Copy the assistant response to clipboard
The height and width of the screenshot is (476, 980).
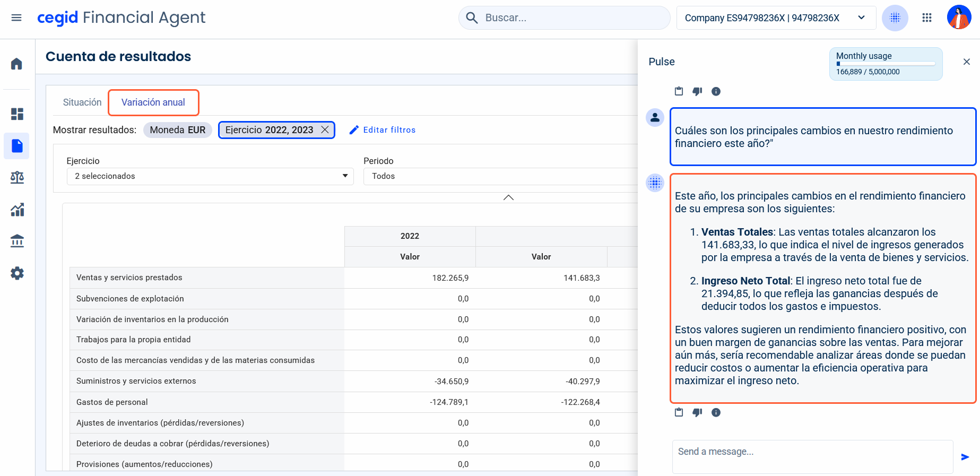point(679,412)
